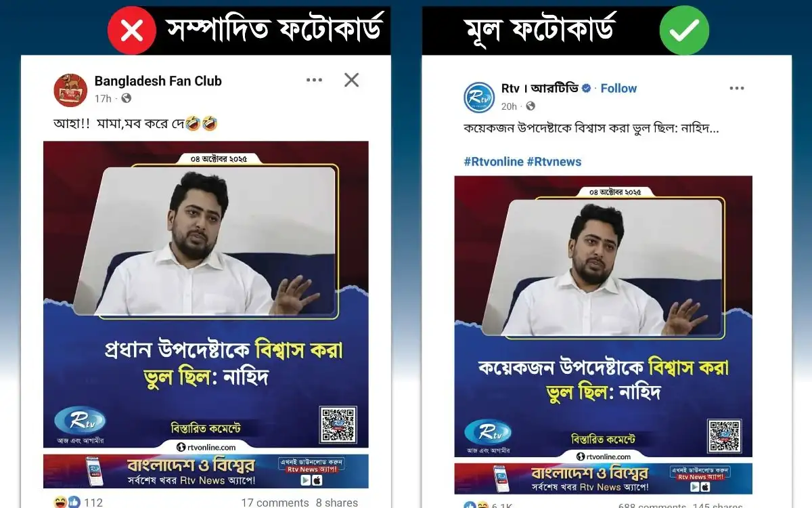The width and height of the screenshot is (812, 508).
Task: Click the globe privacy icon beside 17h
Action: coord(126,99)
